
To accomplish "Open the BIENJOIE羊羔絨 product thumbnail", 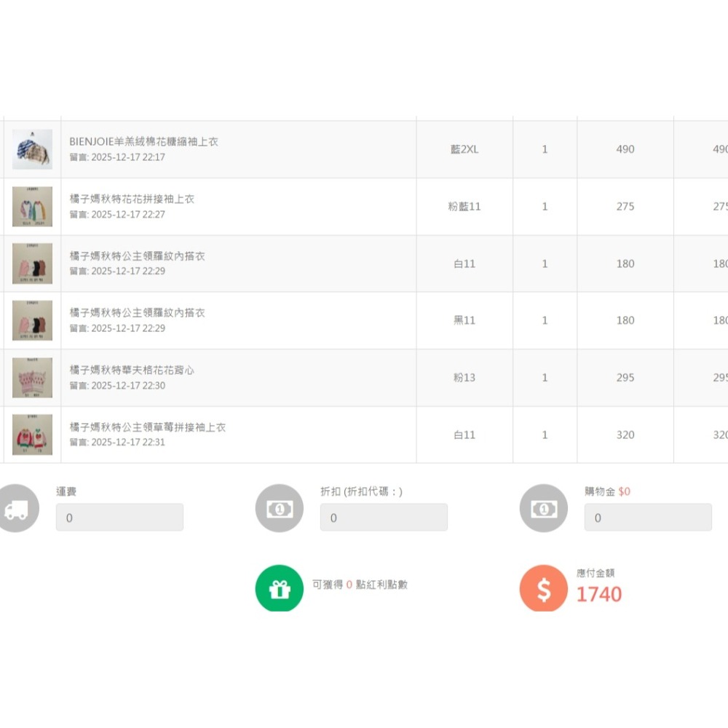I will [x=32, y=149].
